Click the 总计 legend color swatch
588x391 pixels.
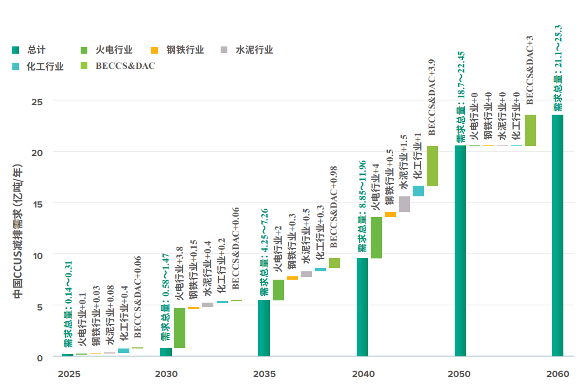click(16, 50)
